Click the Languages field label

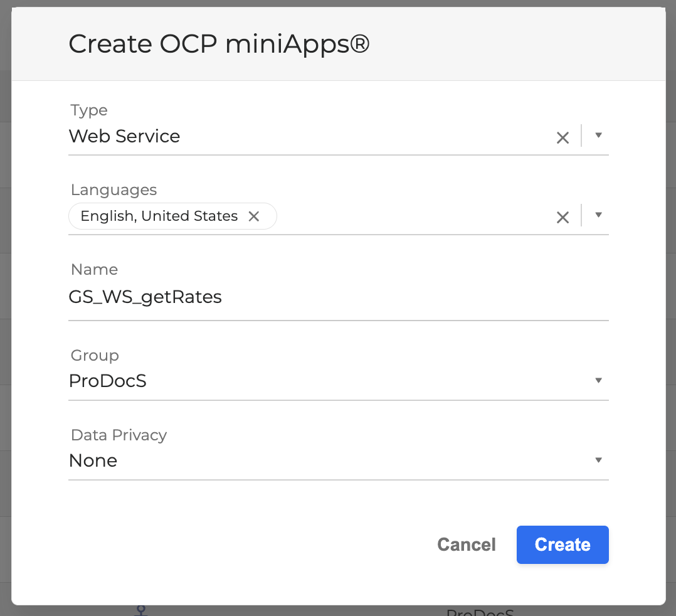pos(114,190)
